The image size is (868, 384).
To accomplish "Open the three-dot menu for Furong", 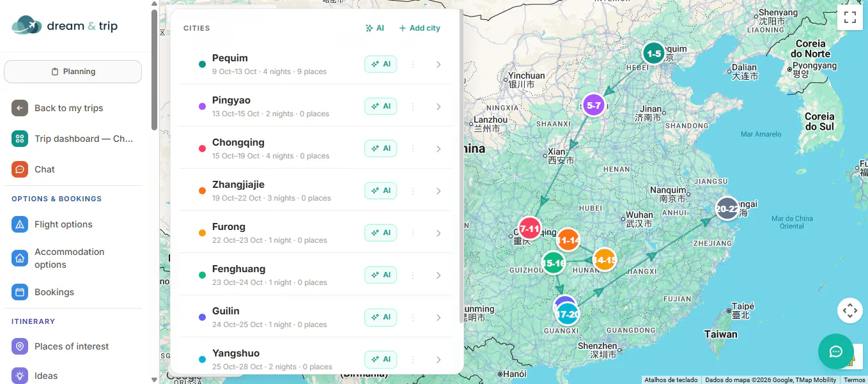I will point(413,233).
